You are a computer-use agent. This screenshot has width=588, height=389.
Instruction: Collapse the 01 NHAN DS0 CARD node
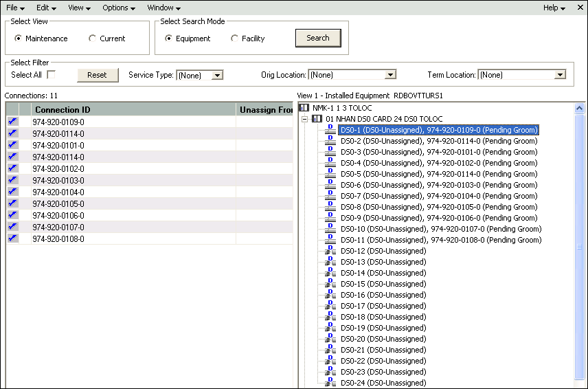point(304,119)
